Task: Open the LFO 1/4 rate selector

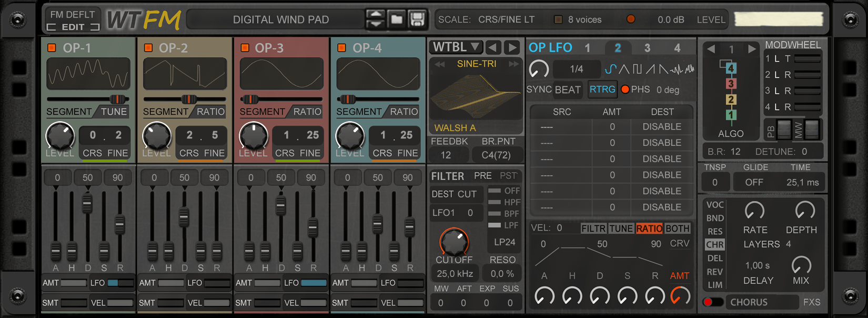Action: tap(577, 69)
